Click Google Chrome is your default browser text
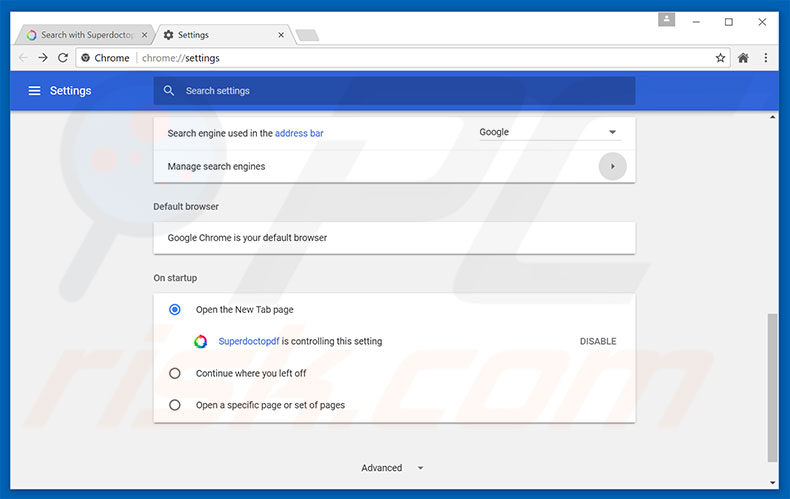Viewport: 790px width, 499px height. click(247, 237)
